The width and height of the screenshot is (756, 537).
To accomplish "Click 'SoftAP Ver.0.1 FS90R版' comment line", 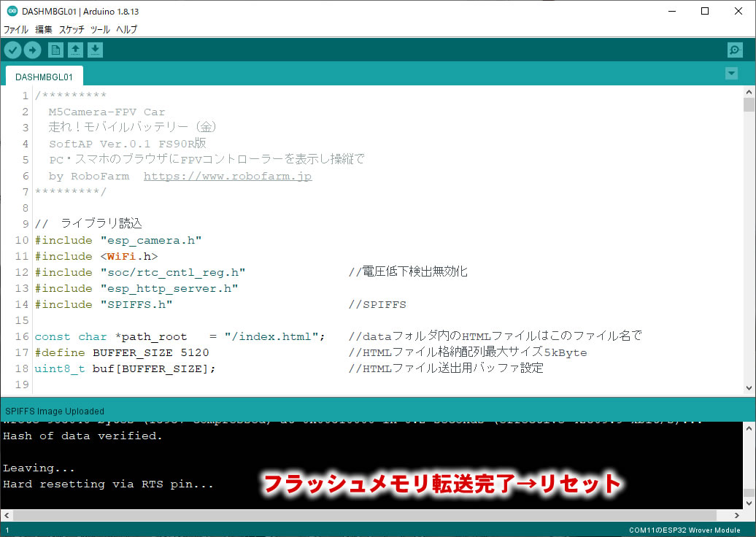I will click(x=127, y=144).
